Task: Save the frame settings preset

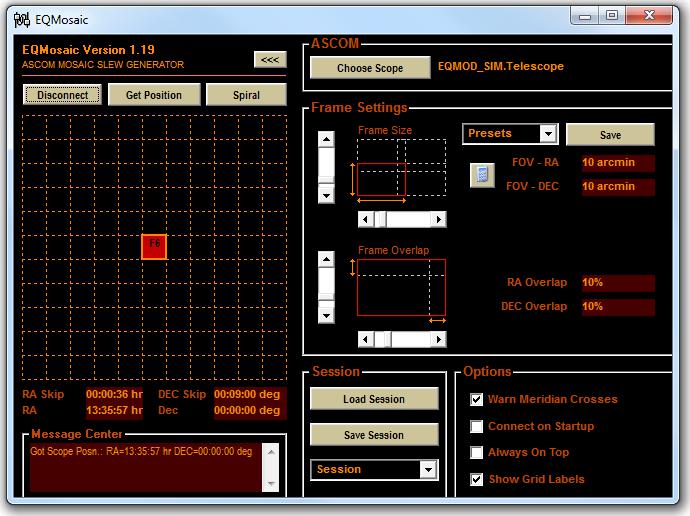Action: [610, 135]
